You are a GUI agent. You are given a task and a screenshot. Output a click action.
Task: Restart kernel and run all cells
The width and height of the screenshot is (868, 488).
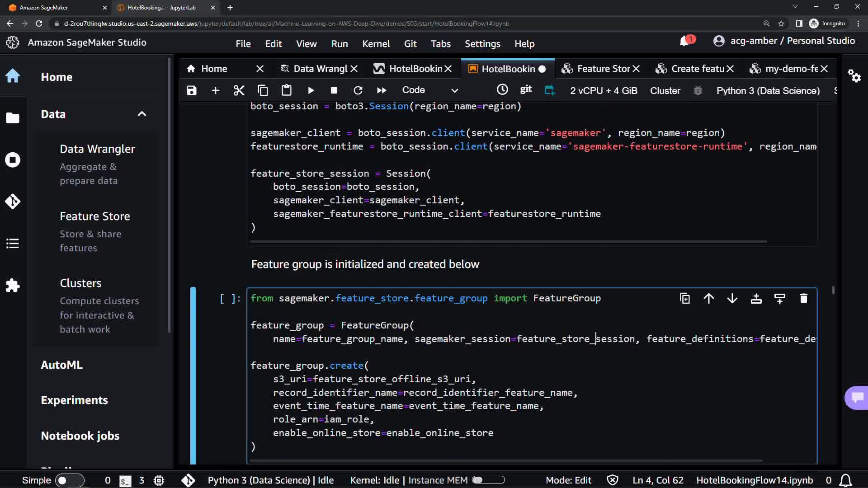pyautogui.click(x=382, y=90)
